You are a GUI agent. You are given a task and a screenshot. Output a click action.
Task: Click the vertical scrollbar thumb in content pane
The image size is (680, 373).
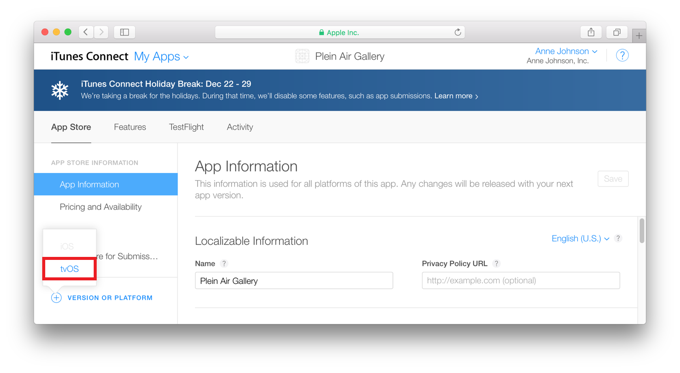641,231
